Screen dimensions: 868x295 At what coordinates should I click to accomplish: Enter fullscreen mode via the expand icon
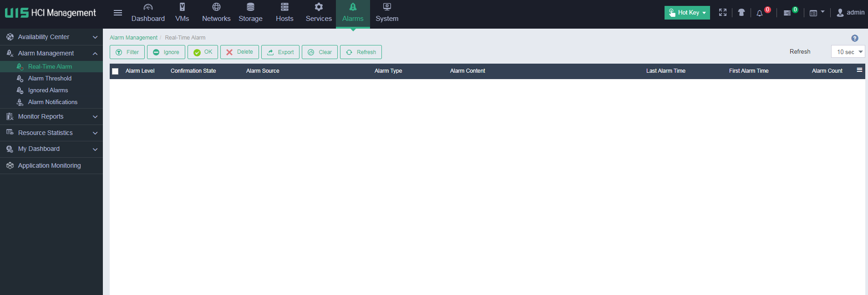(x=723, y=13)
